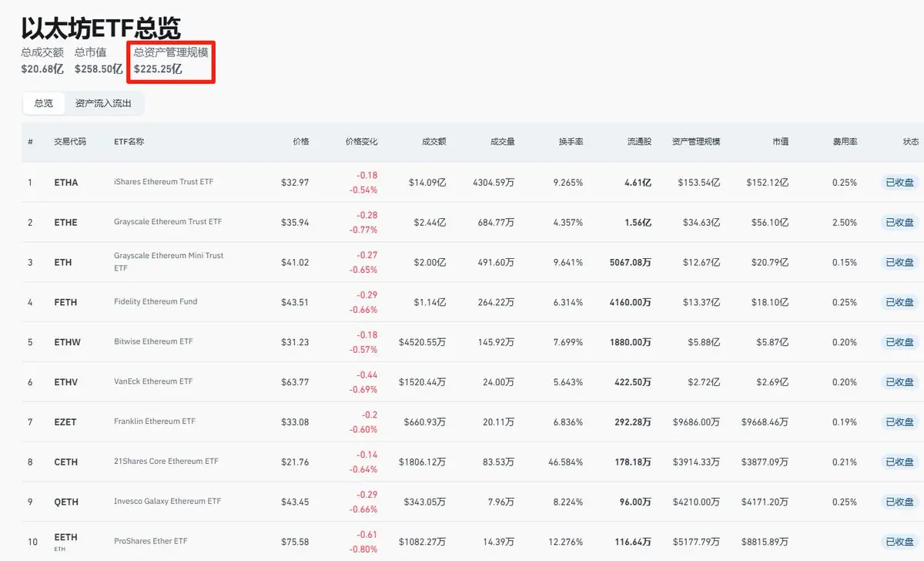The height and width of the screenshot is (561, 924).
Task: Select Bitwise Ethereum ETF name
Action: click(152, 341)
